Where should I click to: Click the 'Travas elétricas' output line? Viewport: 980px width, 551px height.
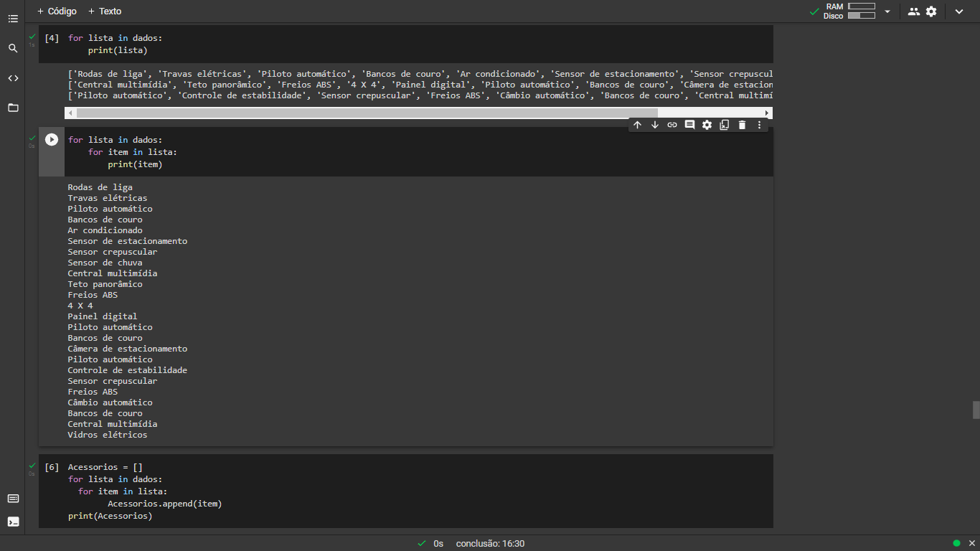pyautogui.click(x=108, y=198)
